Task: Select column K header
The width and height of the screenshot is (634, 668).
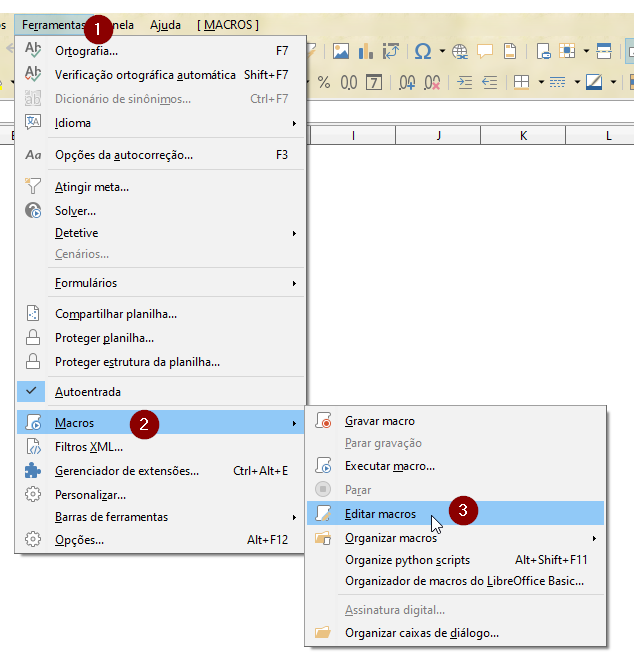Action: click(523, 135)
